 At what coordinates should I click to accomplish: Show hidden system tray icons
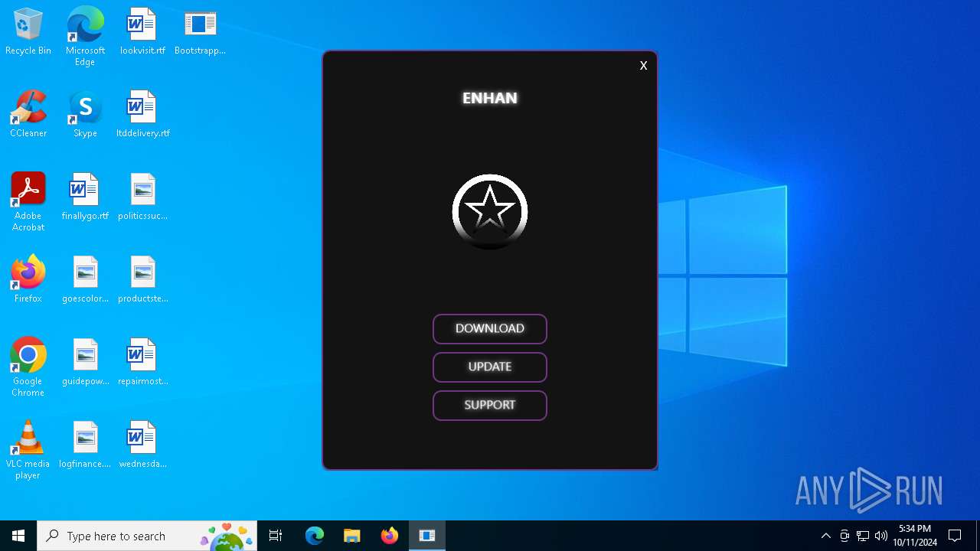coord(825,536)
